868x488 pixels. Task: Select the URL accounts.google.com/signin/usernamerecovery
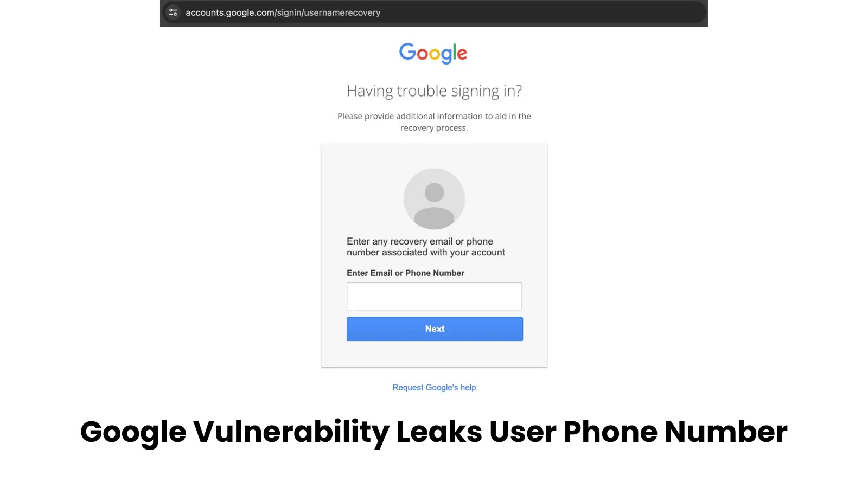pos(282,12)
